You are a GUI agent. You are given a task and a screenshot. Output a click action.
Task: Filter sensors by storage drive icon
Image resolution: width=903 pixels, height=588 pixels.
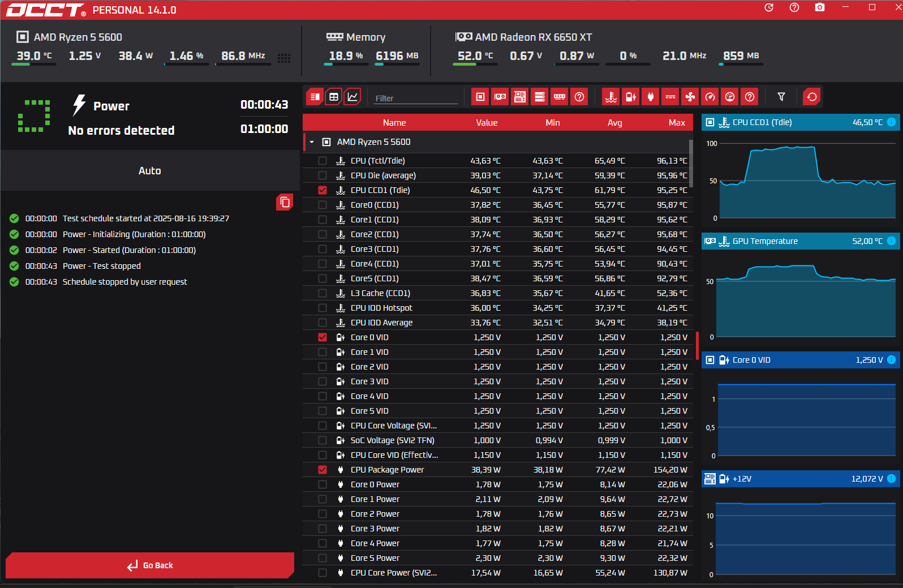click(540, 97)
